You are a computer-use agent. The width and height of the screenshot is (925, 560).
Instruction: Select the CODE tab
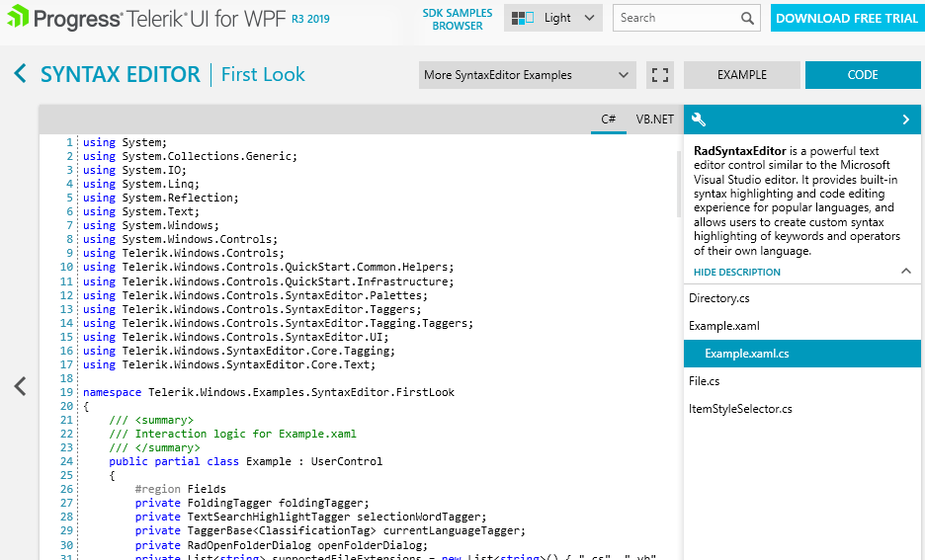(863, 75)
